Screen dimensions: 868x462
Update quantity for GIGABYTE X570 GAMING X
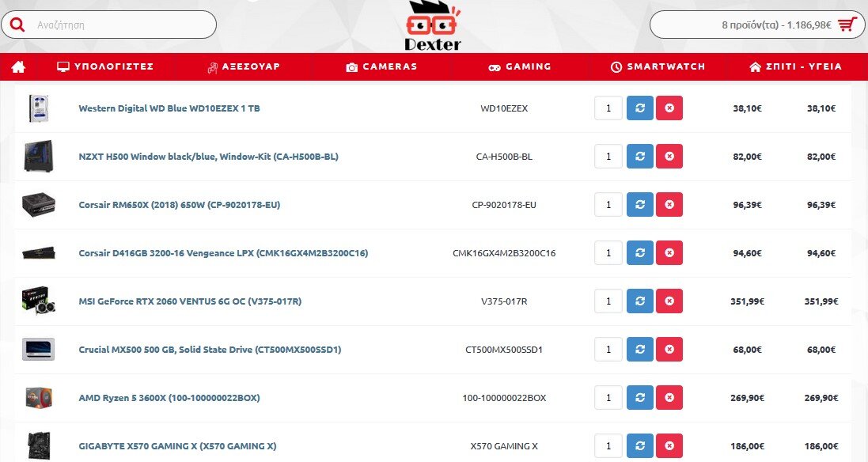tap(640, 445)
